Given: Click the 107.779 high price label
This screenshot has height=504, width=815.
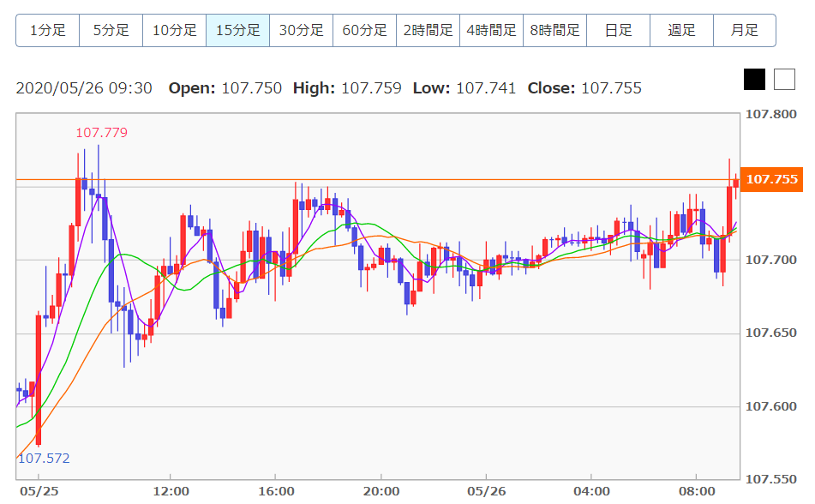Looking at the screenshot, I should click(101, 133).
